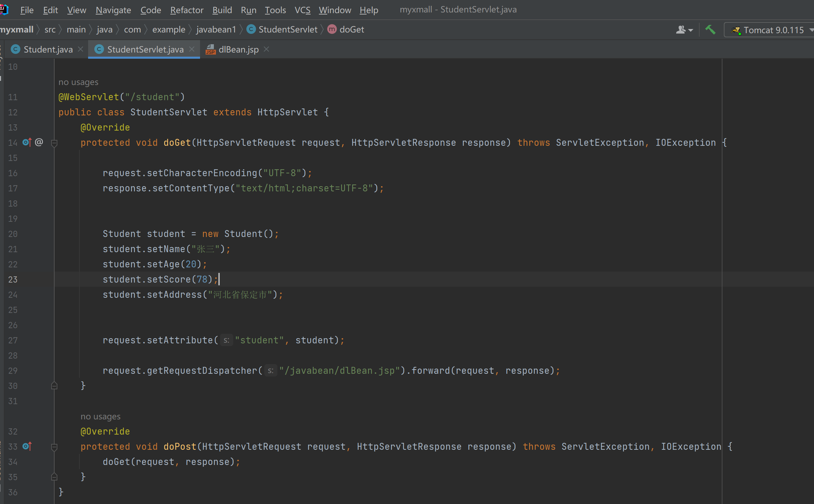The image size is (814, 504).
Task: Open the Navigate menu
Action: [x=113, y=10]
